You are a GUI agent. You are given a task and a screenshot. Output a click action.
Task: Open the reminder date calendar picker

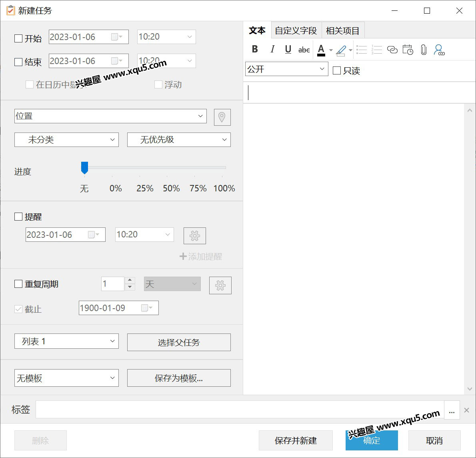[x=94, y=235]
